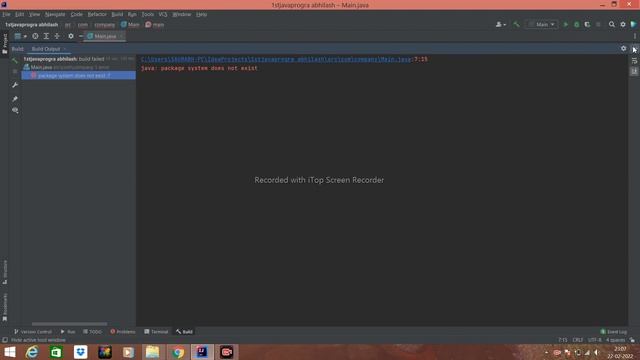This screenshot has height=360, width=640.
Task: Toggle the pin tab icon in the Build sidebar
Action: pos(15,99)
